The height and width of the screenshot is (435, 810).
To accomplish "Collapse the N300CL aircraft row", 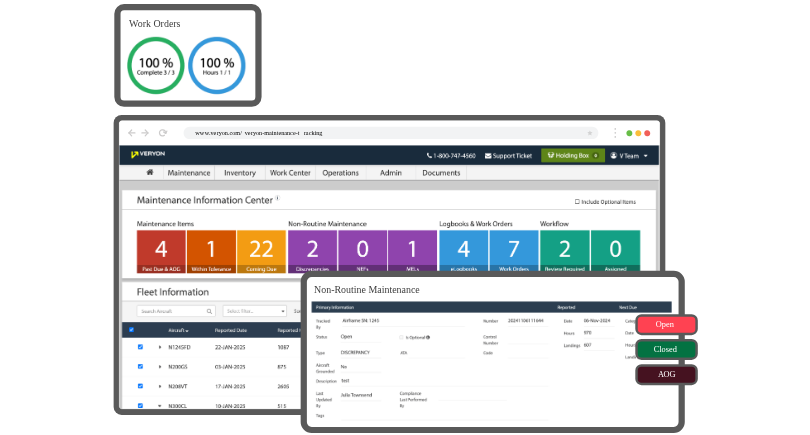I will [x=160, y=406].
